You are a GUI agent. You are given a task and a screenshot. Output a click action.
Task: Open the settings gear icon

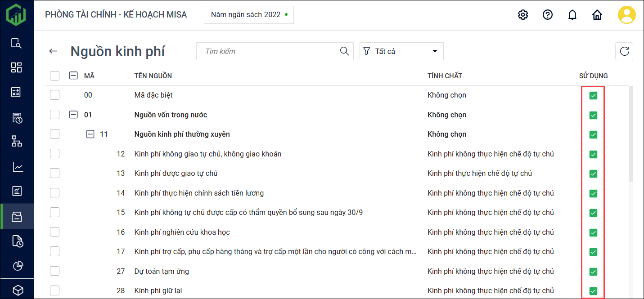pyautogui.click(x=522, y=15)
